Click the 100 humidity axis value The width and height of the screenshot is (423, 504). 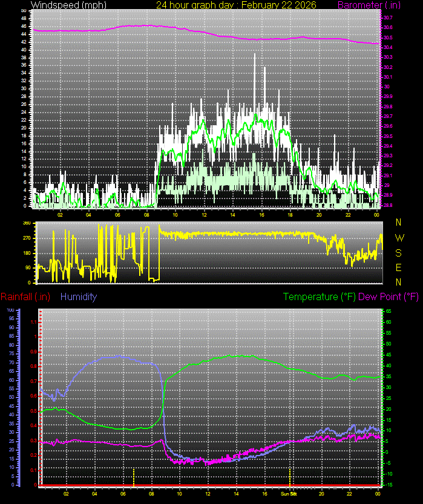coord(11,310)
